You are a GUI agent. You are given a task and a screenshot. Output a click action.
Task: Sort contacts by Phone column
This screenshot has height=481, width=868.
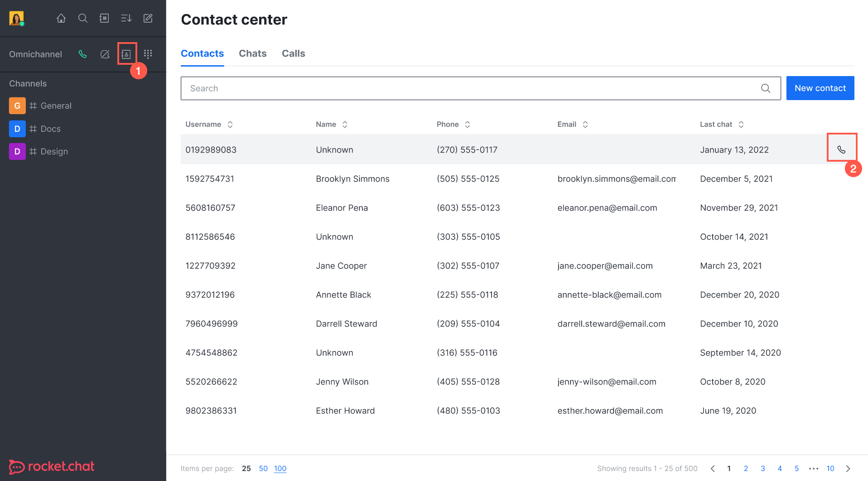[x=453, y=124]
